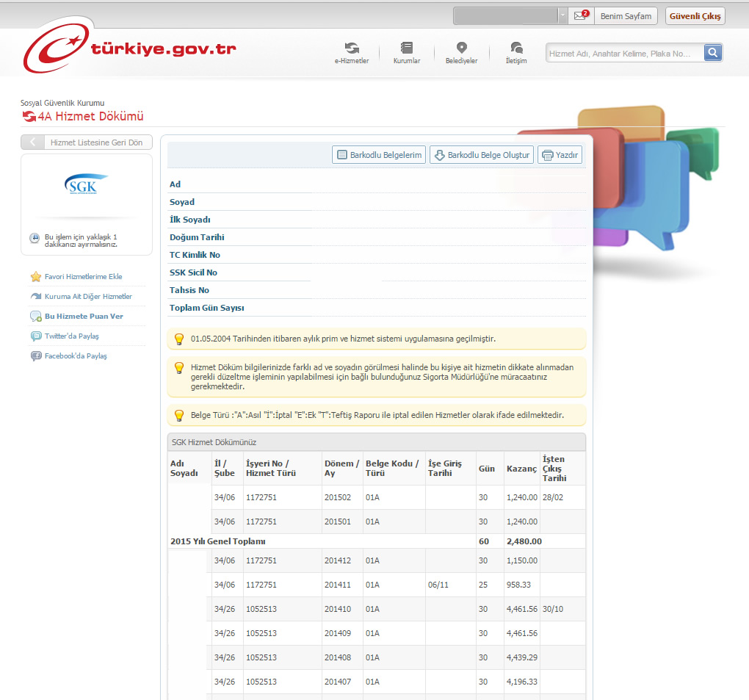Click the search magnifier button
Viewport: 749px width, 700px height.
(712, 52)
